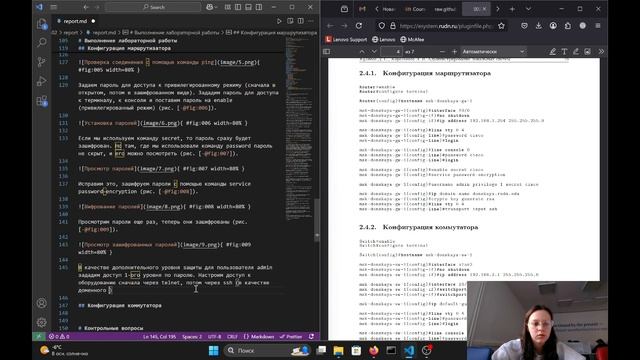Zoom in in the PDF viewer
This screenshot has height=360, width=640.
click(454, 52)
